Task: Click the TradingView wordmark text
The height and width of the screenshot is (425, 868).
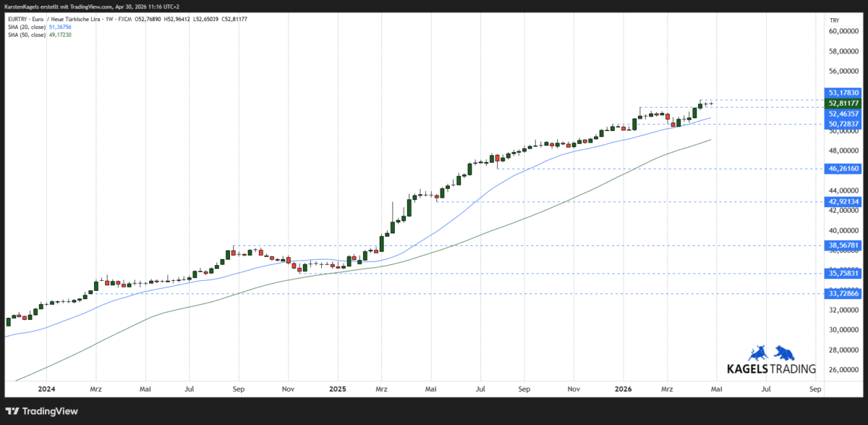Action: pos(50,411)
